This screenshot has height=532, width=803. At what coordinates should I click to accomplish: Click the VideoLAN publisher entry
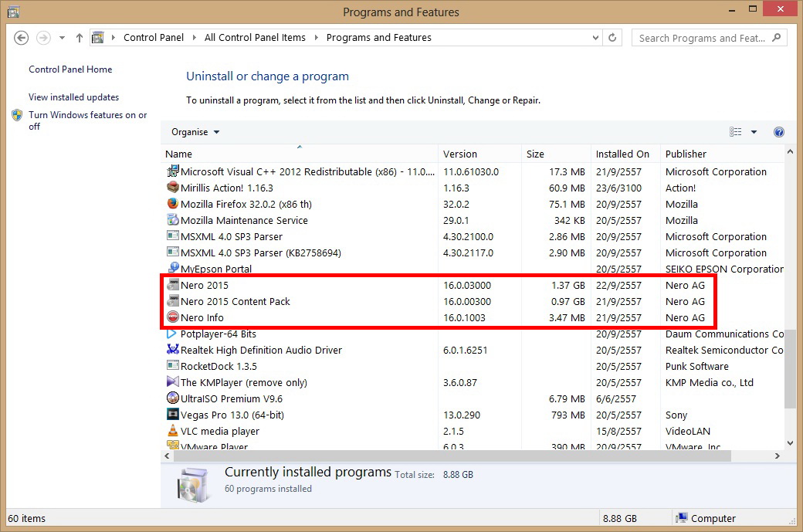click(687, 431)
